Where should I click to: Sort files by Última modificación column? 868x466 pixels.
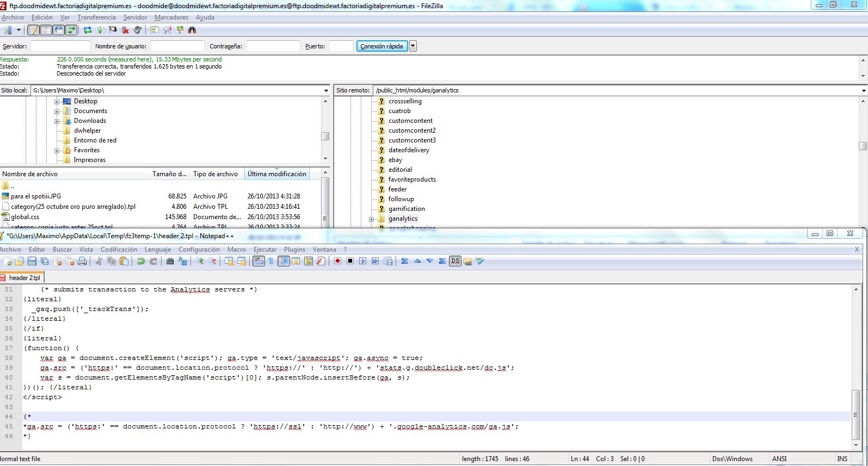tap(276, 174)
